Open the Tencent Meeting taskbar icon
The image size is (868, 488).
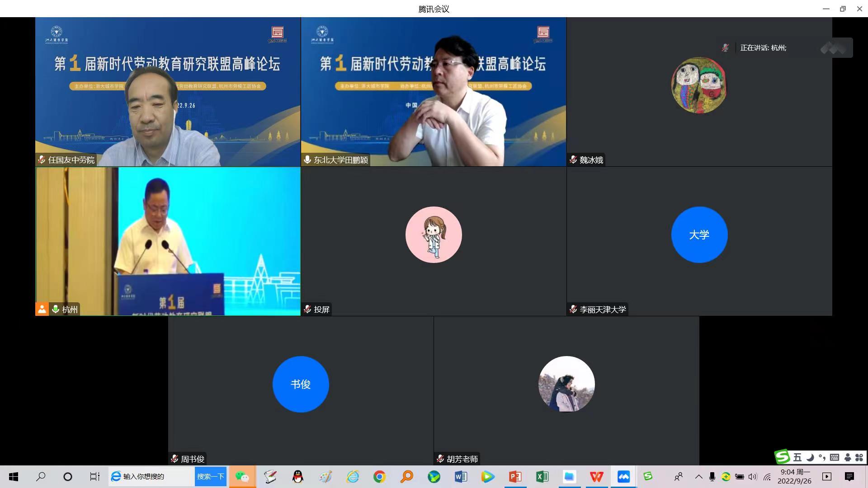click(x=623, y=477)
